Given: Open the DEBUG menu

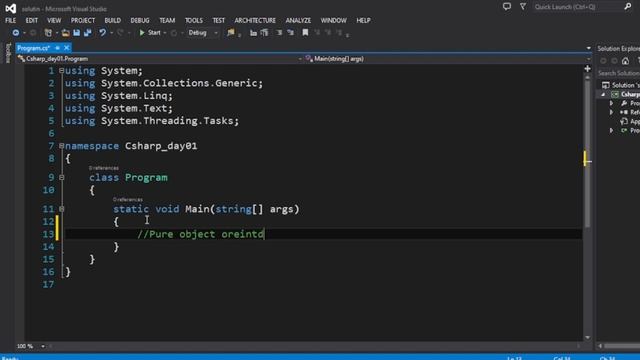Looking at the screenshot, I should tap(140, 20).
